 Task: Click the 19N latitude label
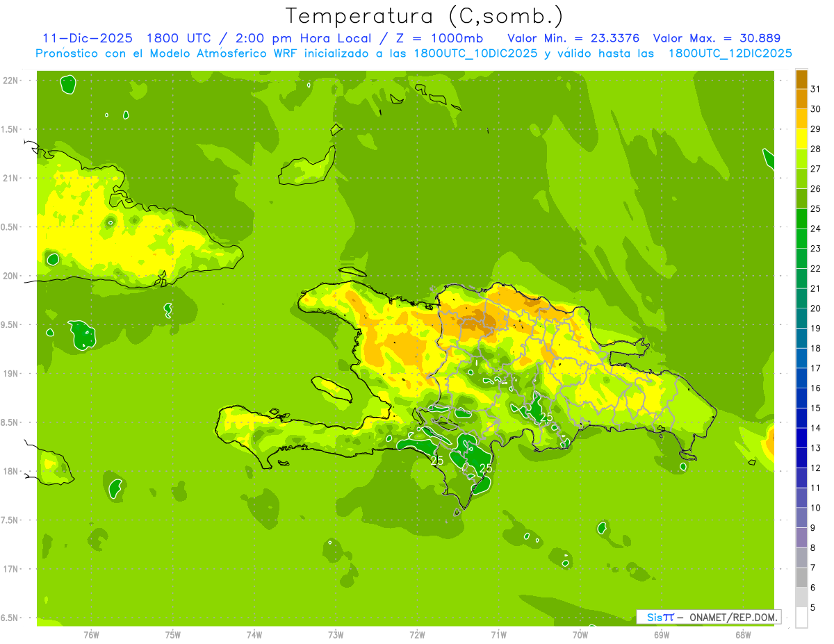coord(12,373)
